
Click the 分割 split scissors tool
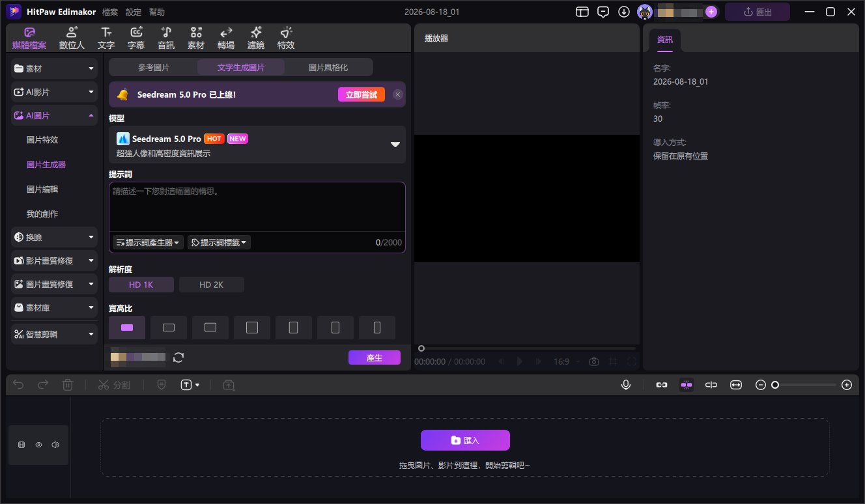114,385
